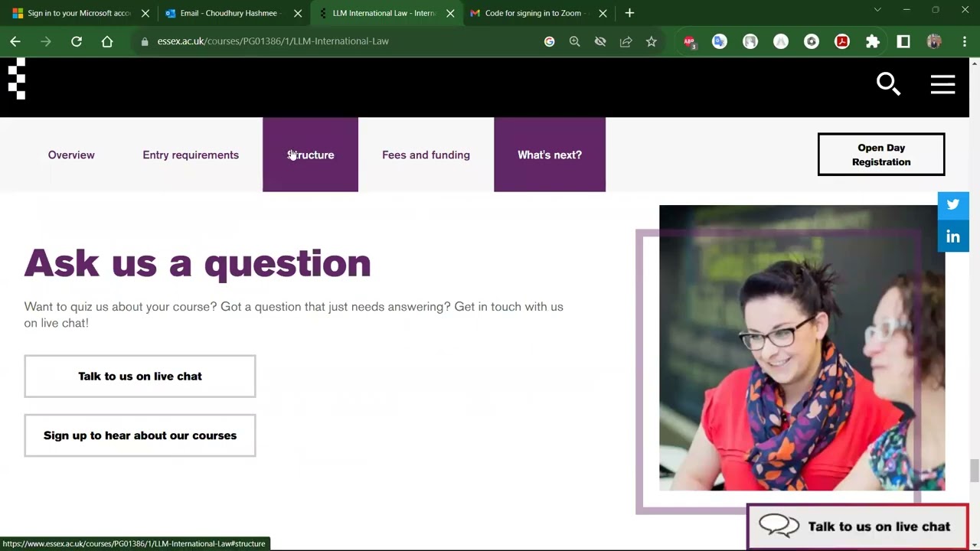980x551 pixels.
Task: Jump to the Structure section
Action: point(310,155)
